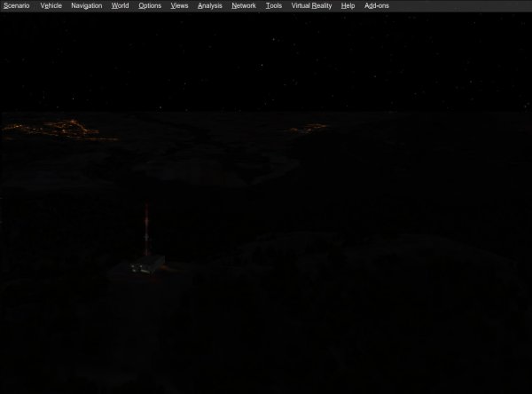Open the Scenario menu
The width and height of the screenshot is (532, 394).
tap(16, 6)
